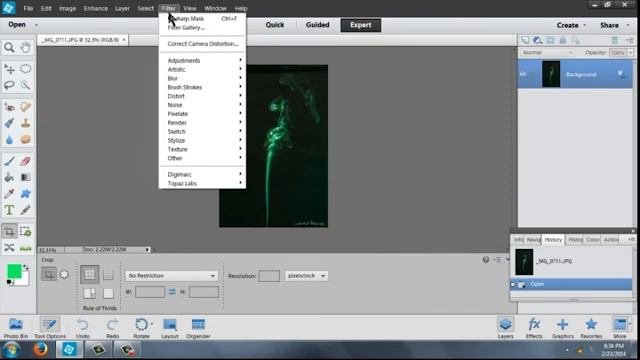The image size is (640, 360).
Task: Swap width and height crop values
Action: 172,292
